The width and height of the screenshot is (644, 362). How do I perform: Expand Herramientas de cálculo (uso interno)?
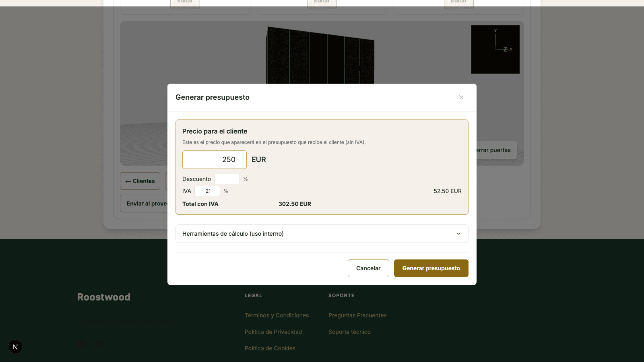(x=322, y=234)
